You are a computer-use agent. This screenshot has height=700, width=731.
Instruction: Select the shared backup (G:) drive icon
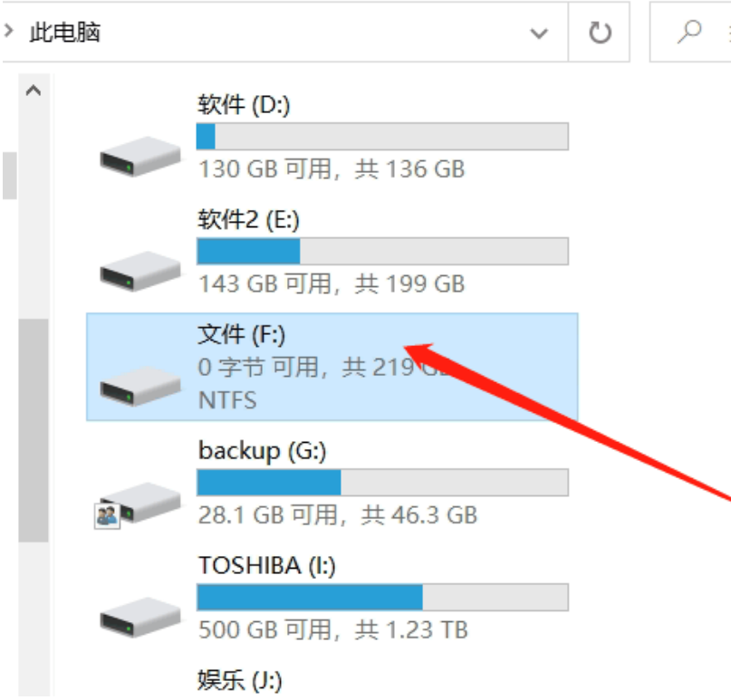pyautogui.click(x=139, y=504)
